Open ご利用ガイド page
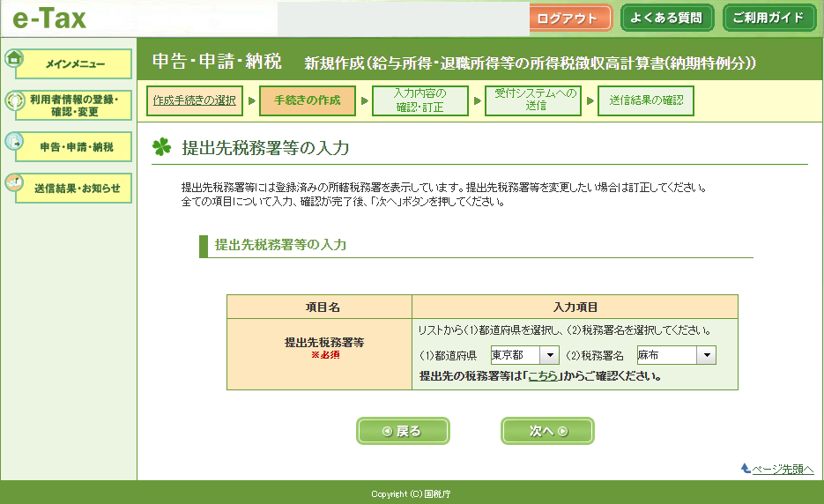Screen dimensions: 824x504 tap(768, 18)
